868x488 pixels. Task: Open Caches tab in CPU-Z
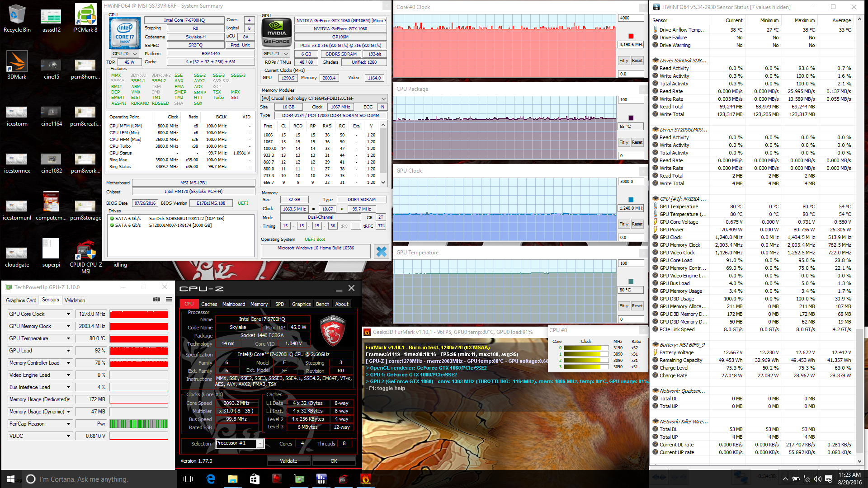click(x=209, y=304)
